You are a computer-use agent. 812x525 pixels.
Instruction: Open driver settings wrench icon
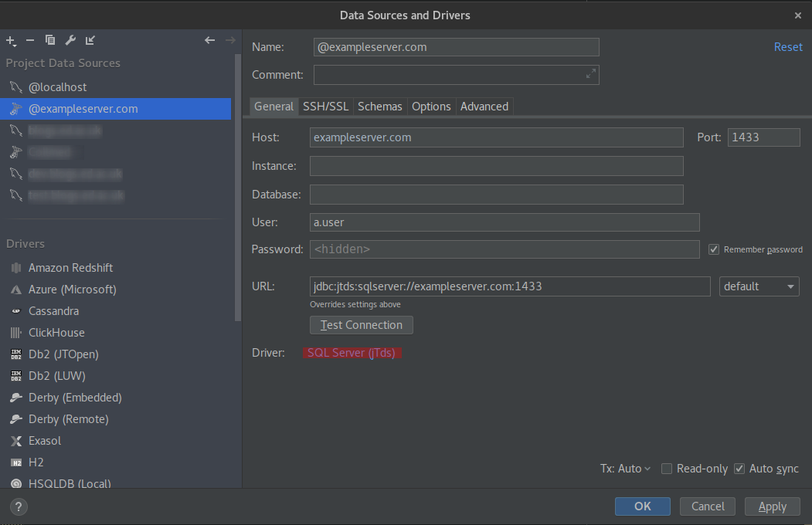[x=70, y=40]
